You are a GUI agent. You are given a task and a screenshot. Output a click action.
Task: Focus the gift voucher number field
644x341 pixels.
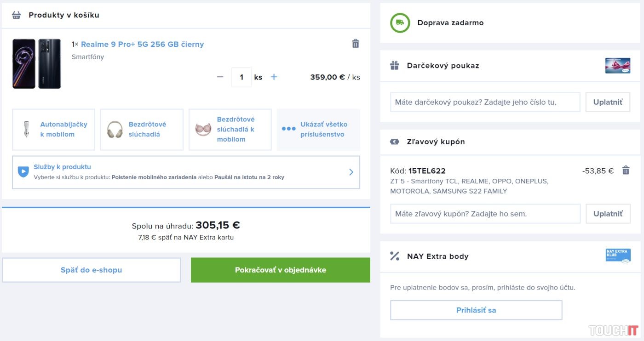(x=485, y=102)
